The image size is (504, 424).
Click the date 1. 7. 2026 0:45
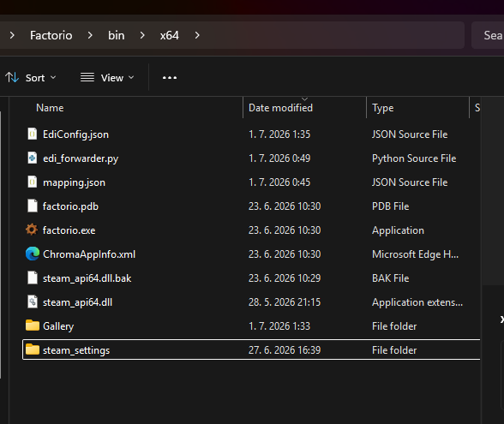click(x=279, y=182)
